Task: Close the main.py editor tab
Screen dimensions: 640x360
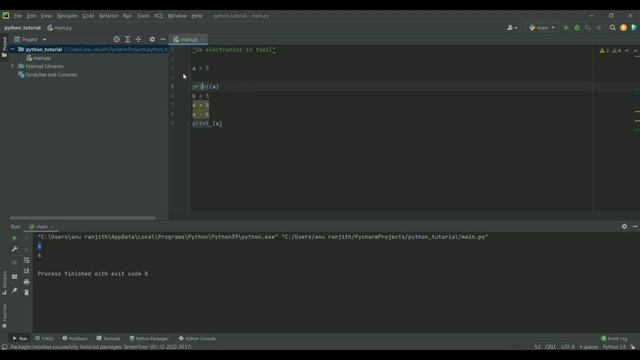Action: click(x=203, y=39)
